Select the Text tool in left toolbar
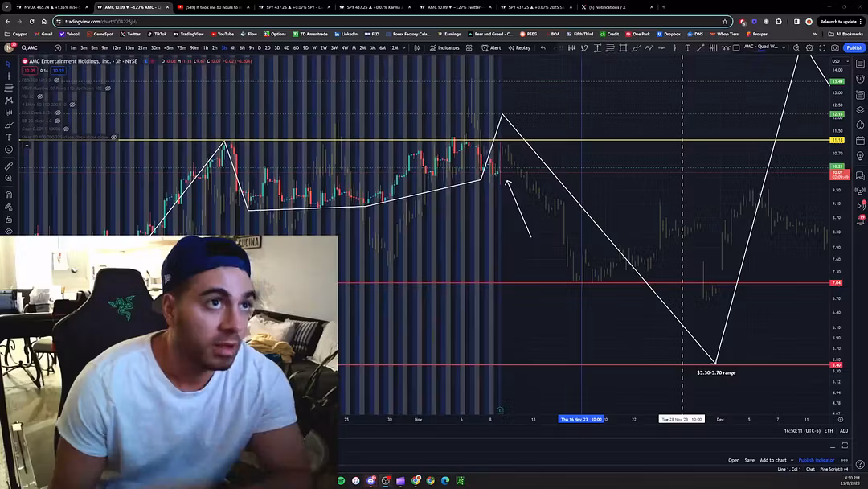The width and height of the screenshot is (868, 489). tap(9, 137)
